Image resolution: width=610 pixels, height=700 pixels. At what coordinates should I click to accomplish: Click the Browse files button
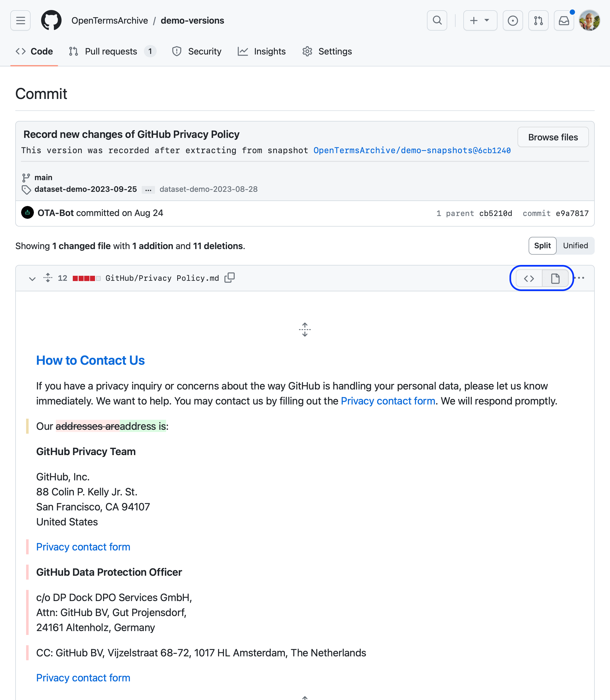click(x=553, y=137)
